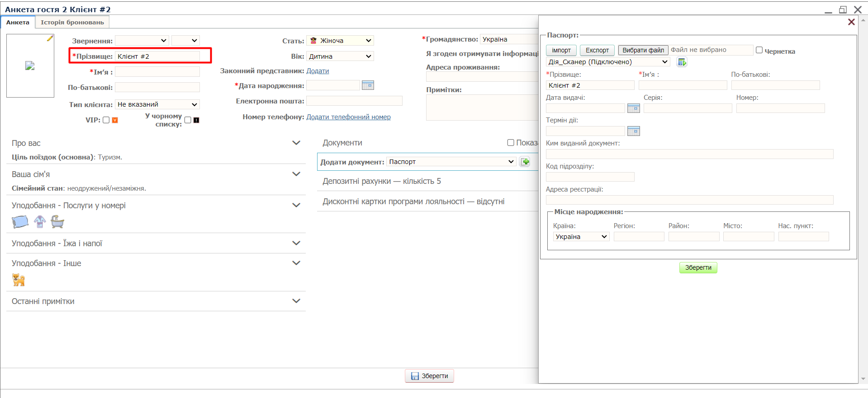Switch to the Історія бронювань tab
Viewport: 868px width, 398px height.
tap(72, 22)
